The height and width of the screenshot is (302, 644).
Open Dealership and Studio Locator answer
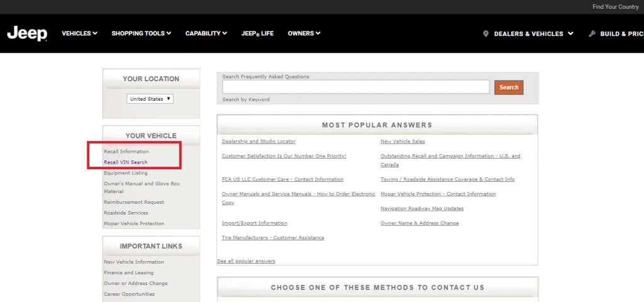258,142
